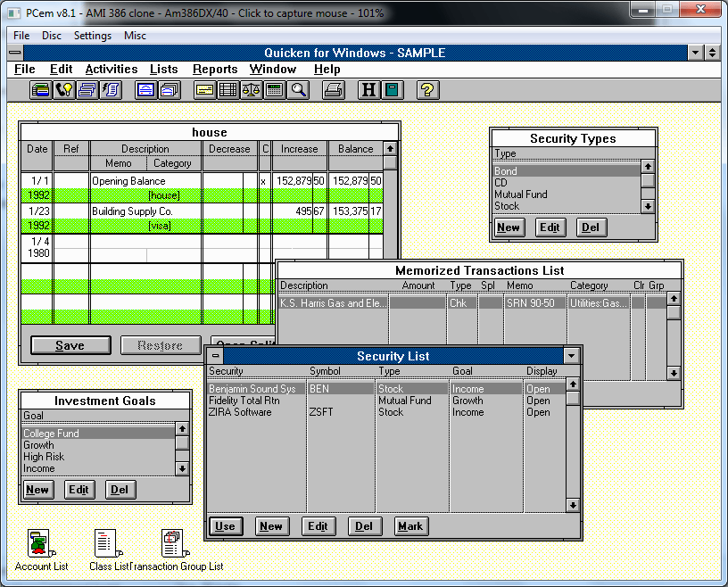728x587 pixels.
Task: Click the balance scales reconcile icon
Action: 252,89
